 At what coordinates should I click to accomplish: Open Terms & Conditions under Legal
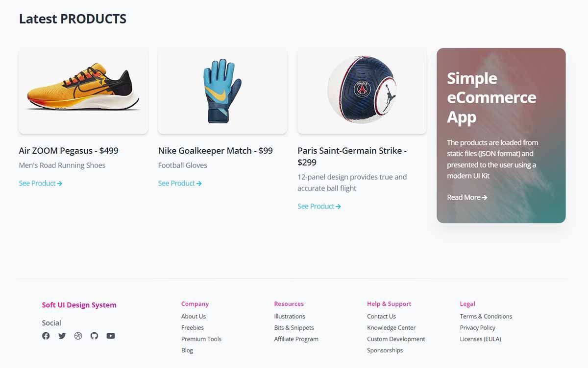[486, 316]
